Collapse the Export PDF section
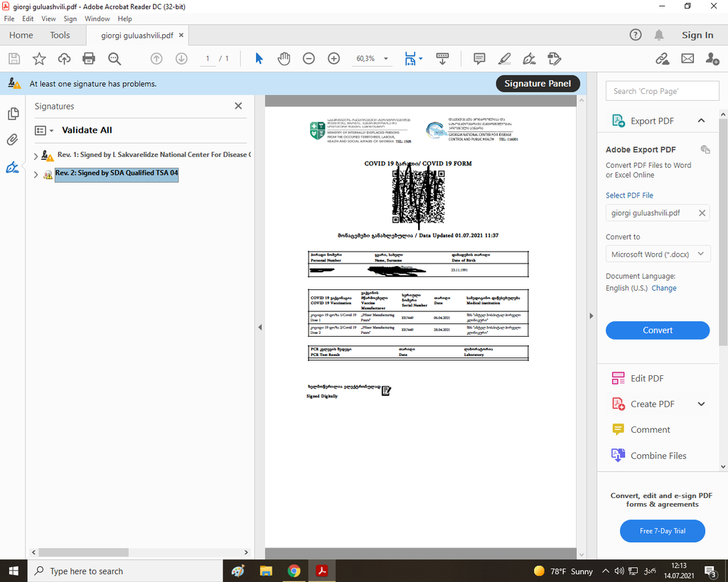Screen dimensions: 728x582 [x=701, y=121]
